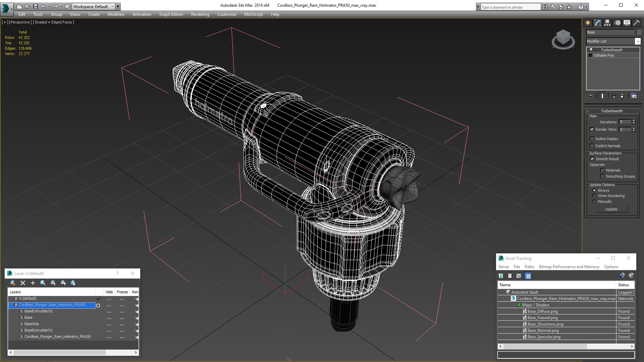Toggle TurboSmooth modifier lightbulb visibility
644x362 pixels.
tap(591, 50)
